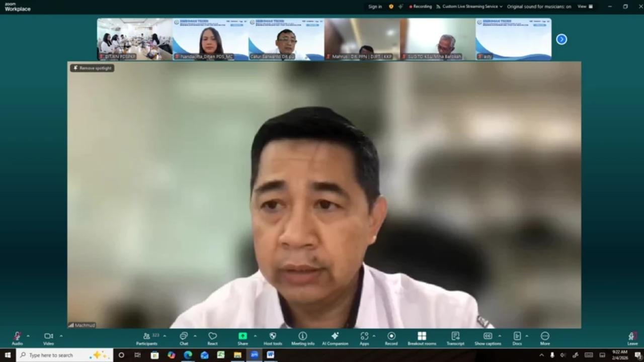Screen dimensions: 644x362
Task: Toggle Original sound for musicians
Action: (539, 7)
